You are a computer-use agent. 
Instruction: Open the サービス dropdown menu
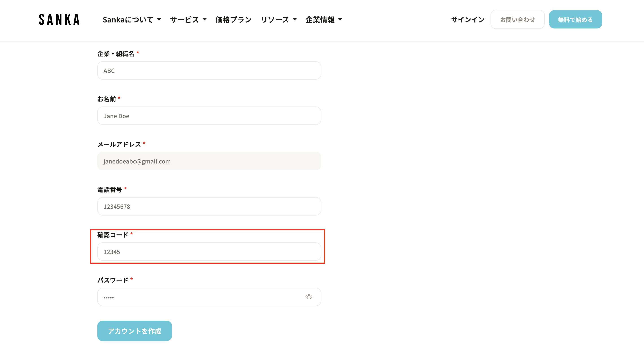188,20
